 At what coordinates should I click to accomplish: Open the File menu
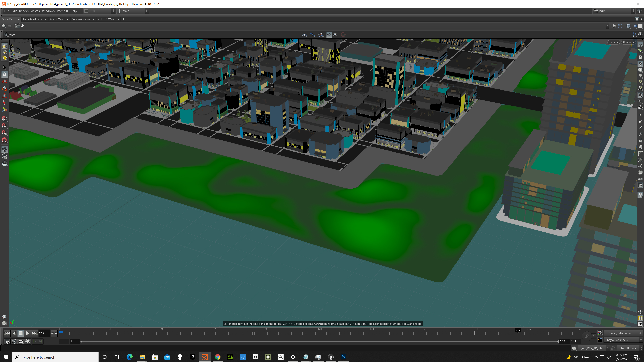(x=7, y=11)
